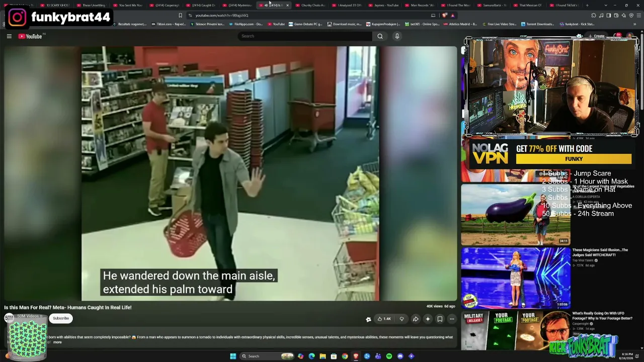
Task: Save the video with the bookmark icon
Action: 440,319
